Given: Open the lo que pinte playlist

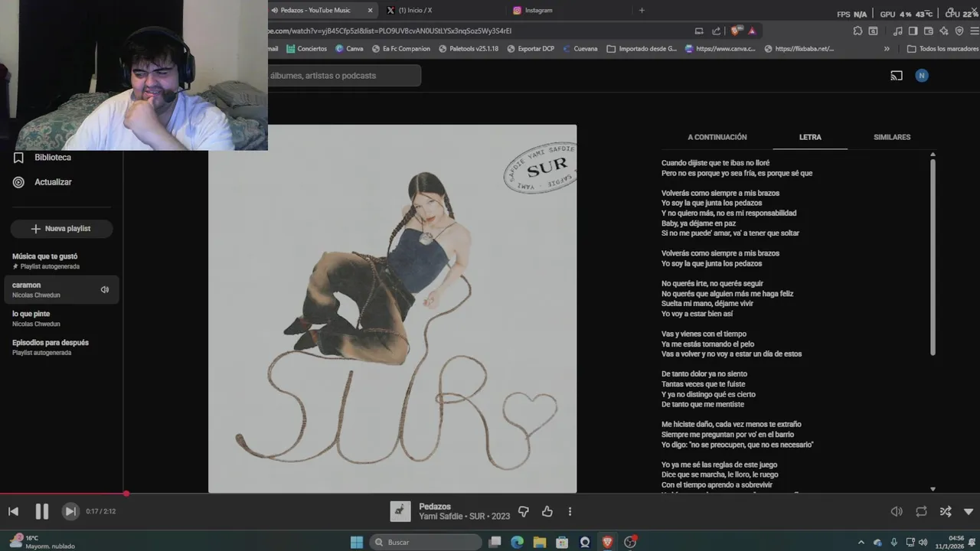Looking at the screenshot, I should [x=61, y=318].
